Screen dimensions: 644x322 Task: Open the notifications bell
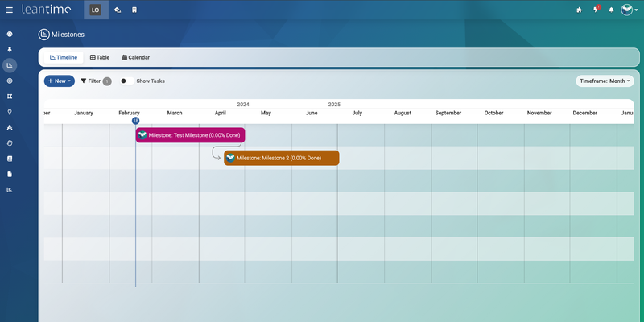click(x=611, y=10)
